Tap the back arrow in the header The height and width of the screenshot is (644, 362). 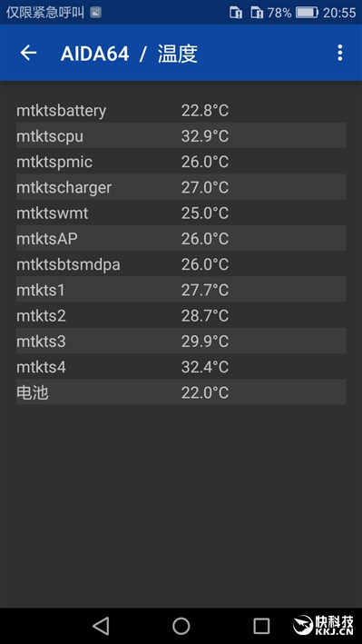click(x=28, y=53)
